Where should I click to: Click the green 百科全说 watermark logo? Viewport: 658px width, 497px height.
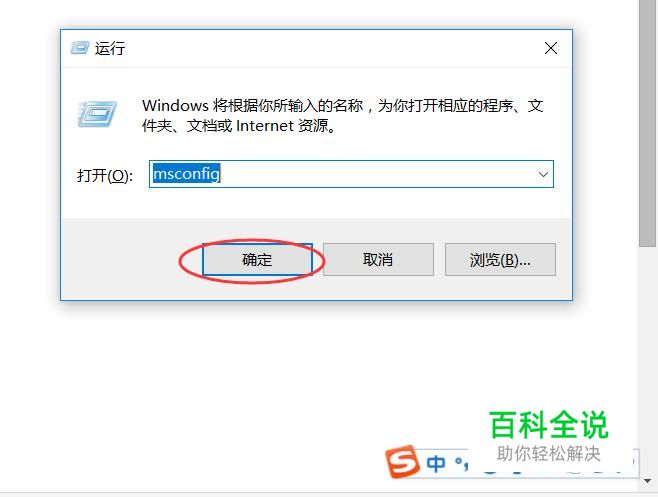pos(549,425)
